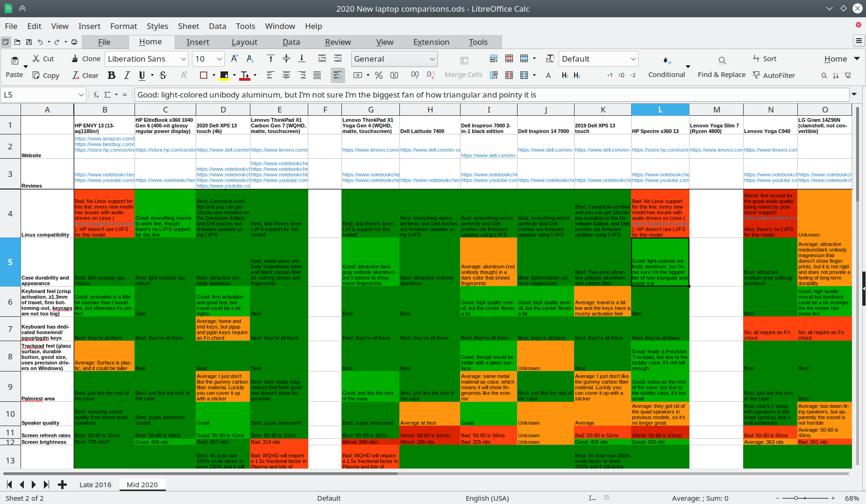Image resolution: width=866 pixels, height=504 pixels.
Task: Clear direct formatting with the Clear icon
Action: (85, 75)
